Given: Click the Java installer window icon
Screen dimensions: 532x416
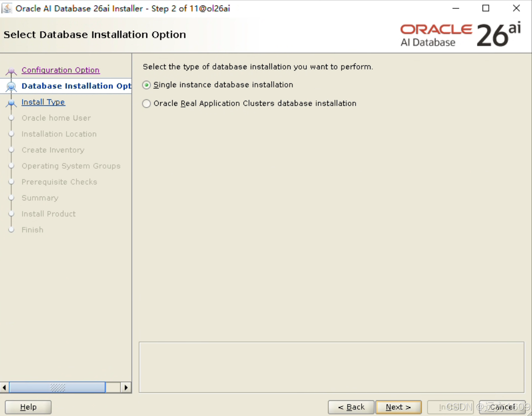Looking at the screenshot, I should pos(7,8).
